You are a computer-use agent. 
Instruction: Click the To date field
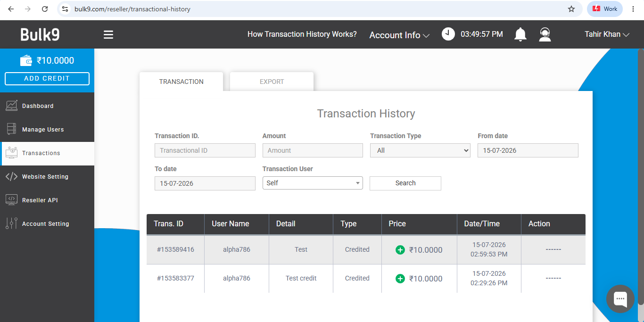205,183
